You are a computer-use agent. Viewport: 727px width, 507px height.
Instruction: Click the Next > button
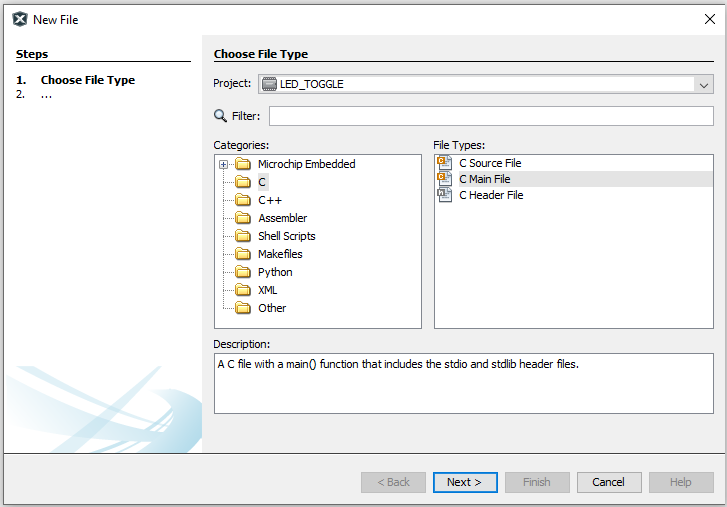point(465,482)
